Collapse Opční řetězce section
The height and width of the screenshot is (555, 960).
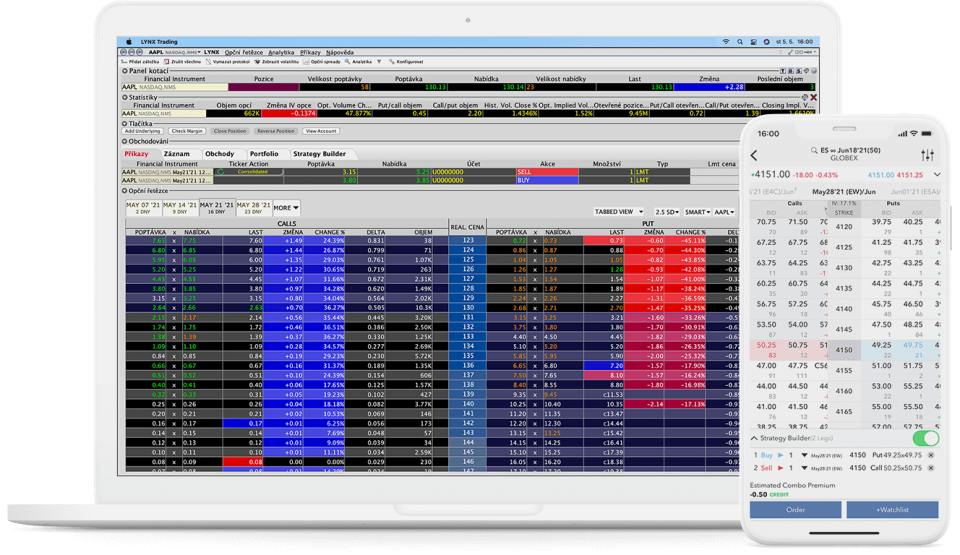pos(125,191)
